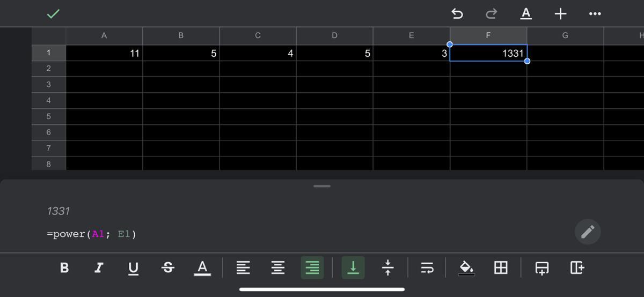The width and height of the screenshot is (644, 297).
Task: Open cell fill color picker
Action: 466,268
